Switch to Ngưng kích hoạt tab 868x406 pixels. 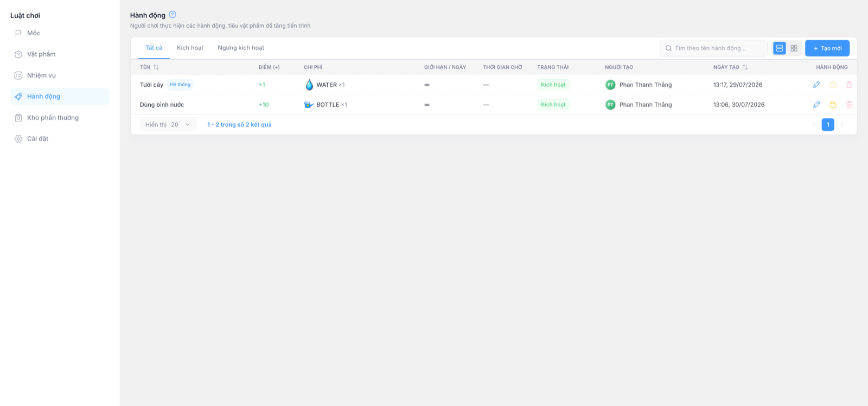(x=241, y=48)
